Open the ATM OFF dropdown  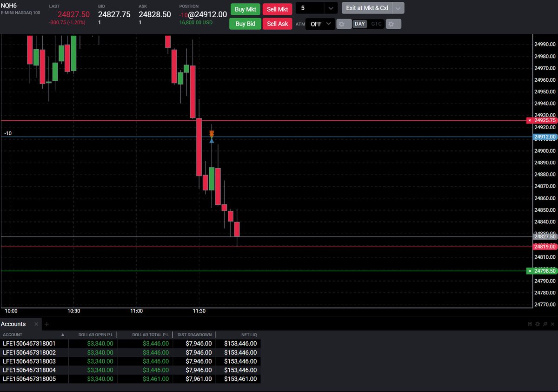[320, 24]
